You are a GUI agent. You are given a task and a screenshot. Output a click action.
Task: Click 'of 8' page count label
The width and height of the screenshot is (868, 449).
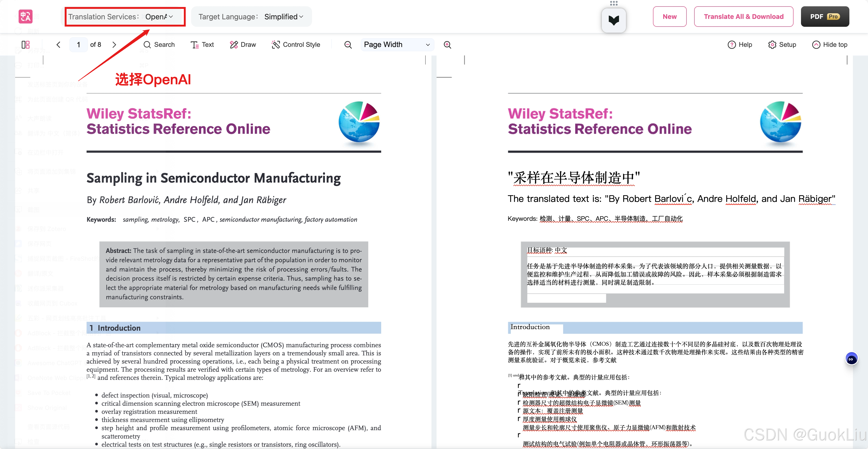(96, 44)
